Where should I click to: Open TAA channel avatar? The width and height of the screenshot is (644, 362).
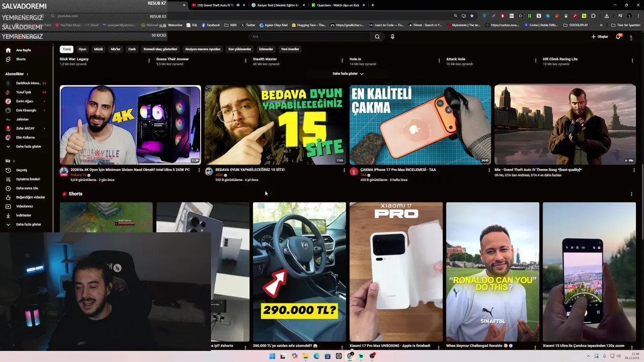(354, 172)
